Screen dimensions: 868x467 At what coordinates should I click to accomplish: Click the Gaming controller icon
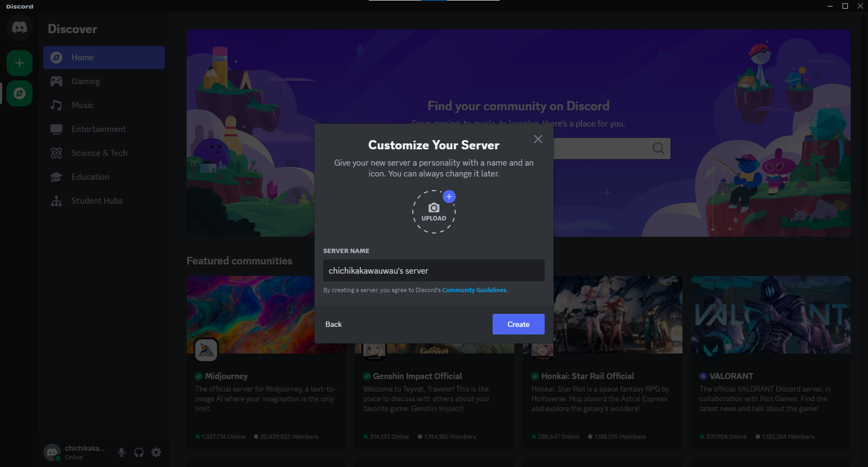coord(56,81)
